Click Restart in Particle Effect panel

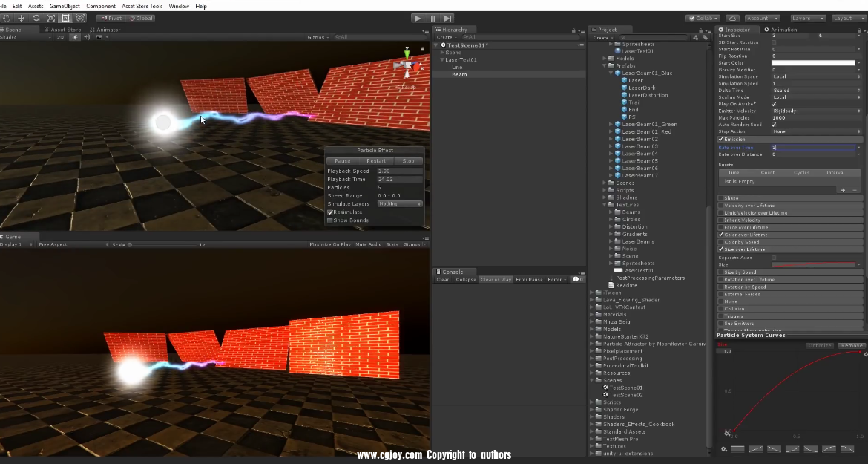tap(375, 161)
